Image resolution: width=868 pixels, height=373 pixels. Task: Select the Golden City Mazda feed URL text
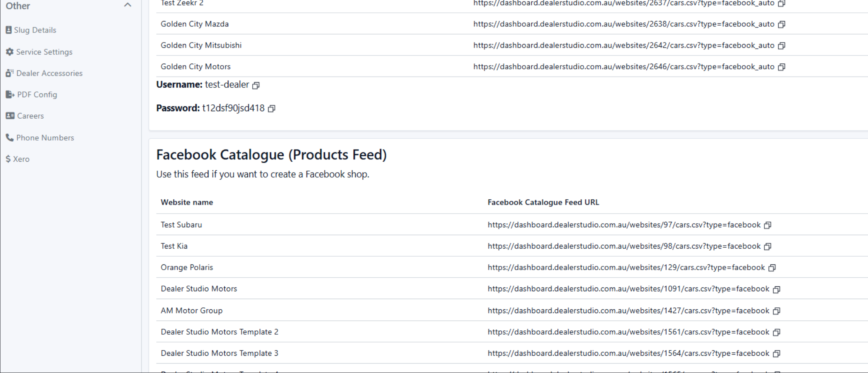click(624, 24)
